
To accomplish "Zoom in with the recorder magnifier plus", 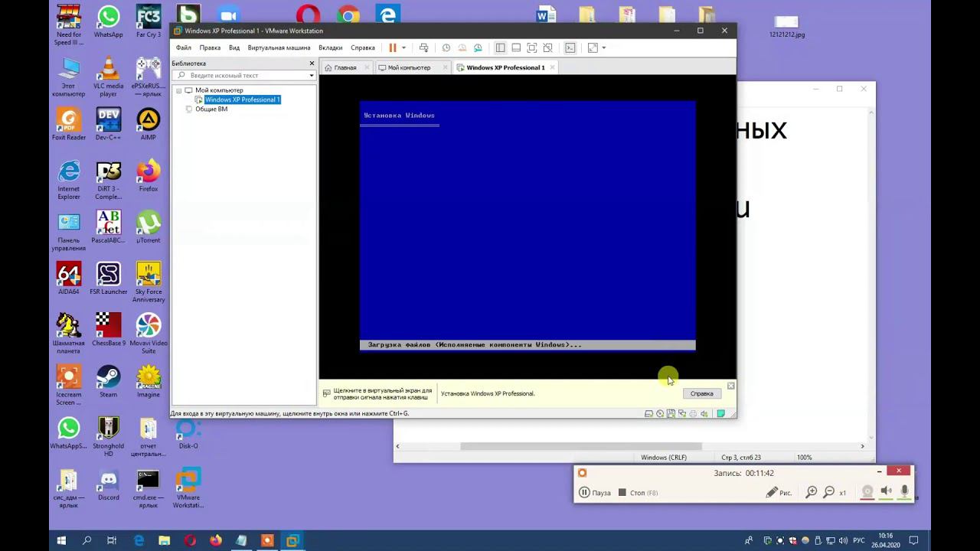I will point(812,493).
